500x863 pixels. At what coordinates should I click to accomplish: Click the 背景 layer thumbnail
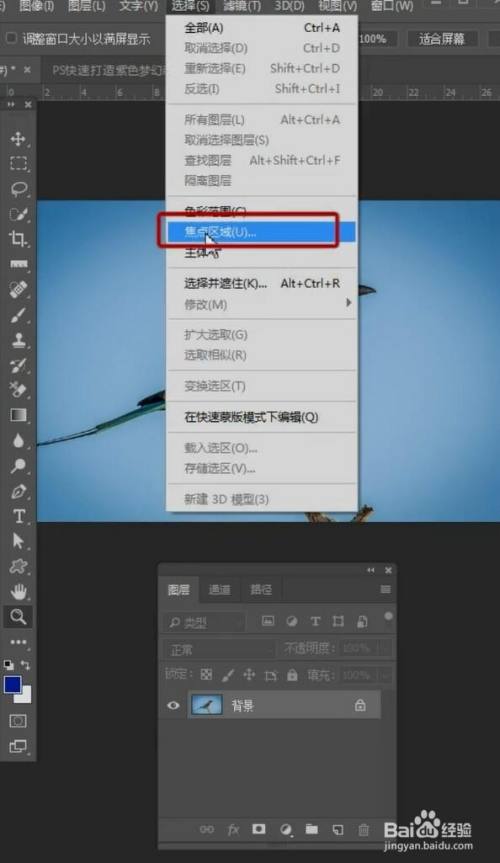[207, 705]
